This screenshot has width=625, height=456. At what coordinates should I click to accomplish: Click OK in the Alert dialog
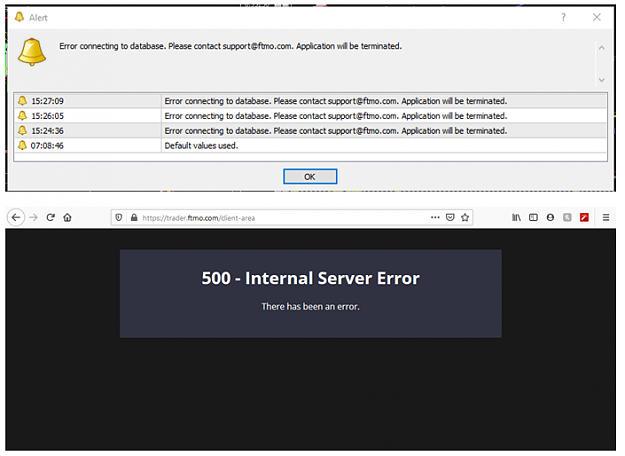310,177
